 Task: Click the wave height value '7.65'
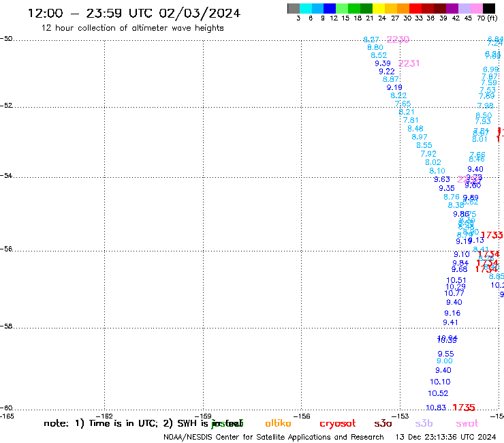coord(403,104)
